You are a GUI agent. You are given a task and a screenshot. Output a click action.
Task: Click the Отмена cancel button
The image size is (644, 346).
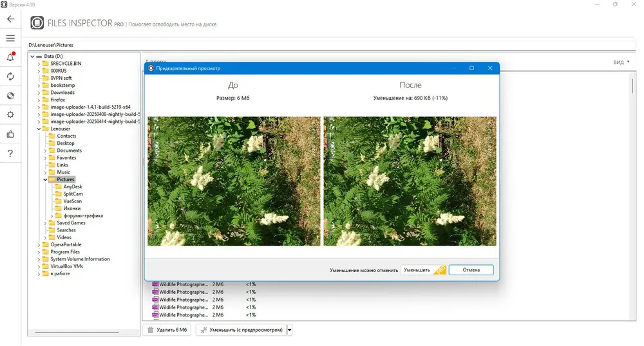pos(471,270)
